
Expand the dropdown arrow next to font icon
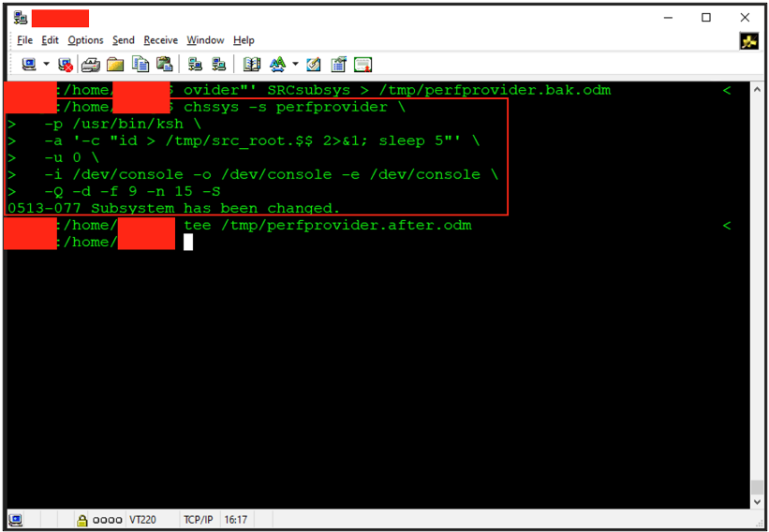tap(295, 65)
